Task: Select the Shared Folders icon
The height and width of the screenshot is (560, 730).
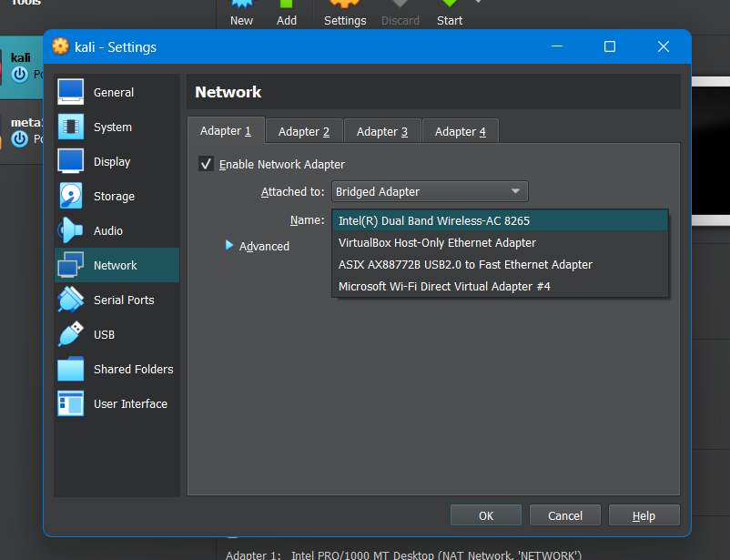Action: point(71,369)
